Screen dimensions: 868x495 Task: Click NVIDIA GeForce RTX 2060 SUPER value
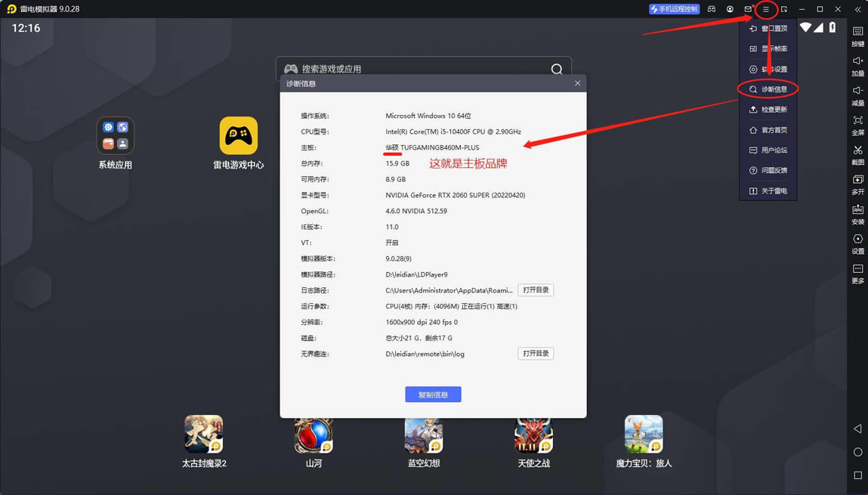click(x=455, y=195)
